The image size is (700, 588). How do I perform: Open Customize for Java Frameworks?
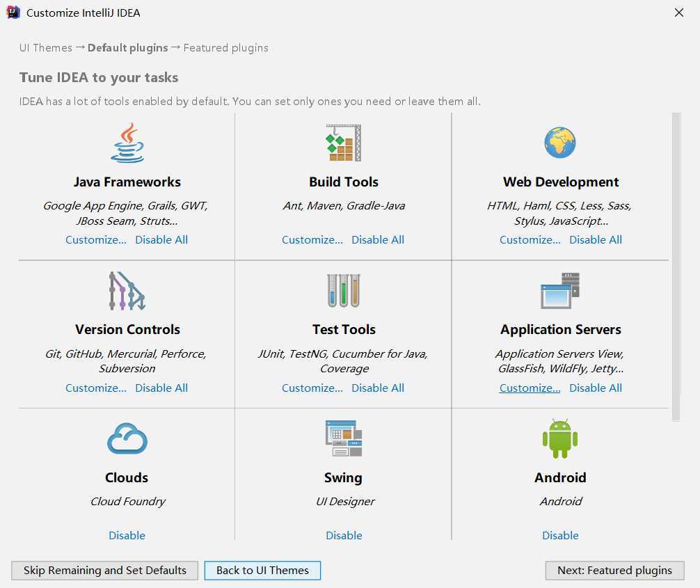tap(96, 240)
